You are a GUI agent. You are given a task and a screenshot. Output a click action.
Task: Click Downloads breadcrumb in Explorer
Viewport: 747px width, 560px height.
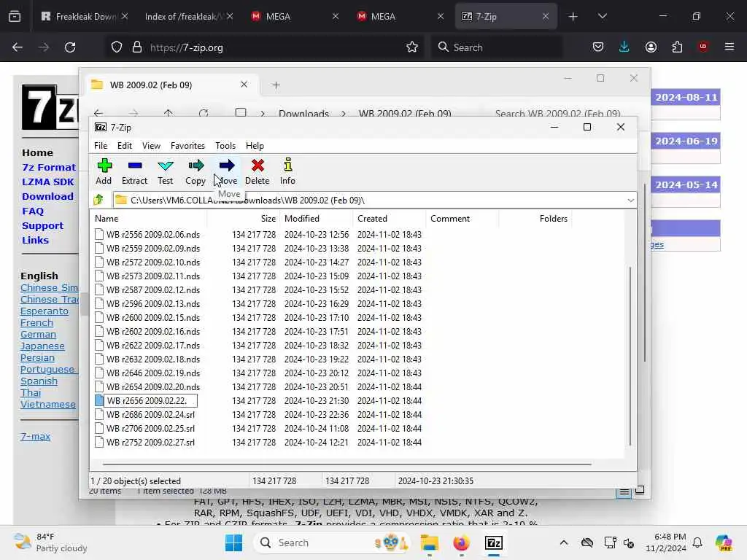tap(304, 113)
